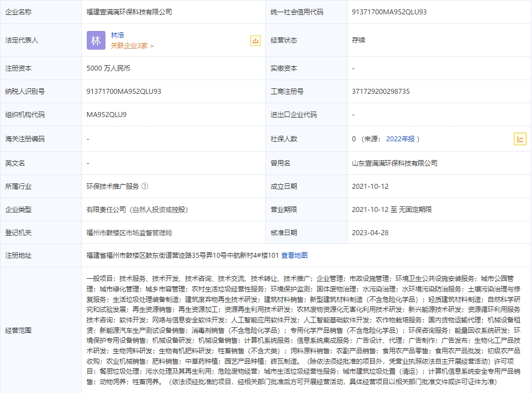The height and width of the screenshot is (393, 532).
Task: Click the 5000 万人民币 registered capital value
Action: (108, 68)
